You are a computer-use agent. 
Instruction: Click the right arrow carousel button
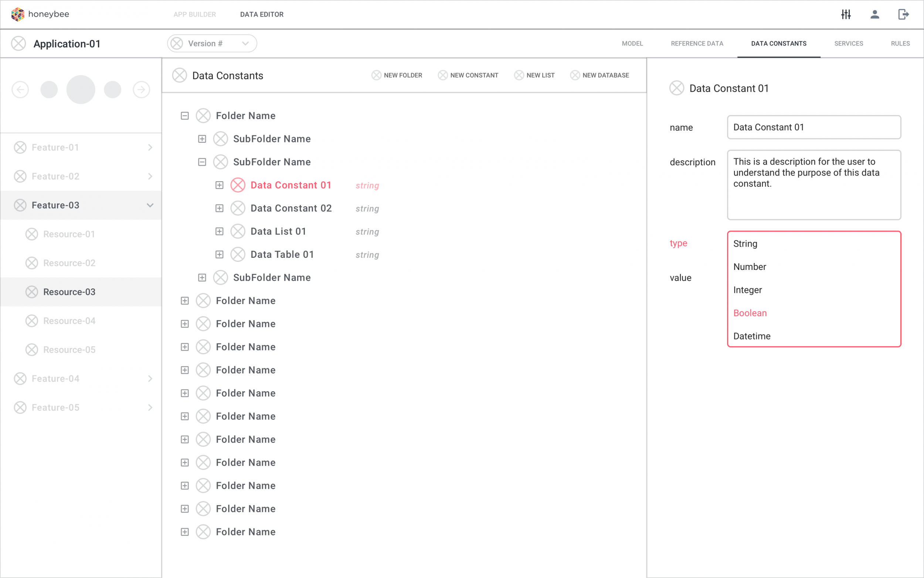tap(141, 90)
